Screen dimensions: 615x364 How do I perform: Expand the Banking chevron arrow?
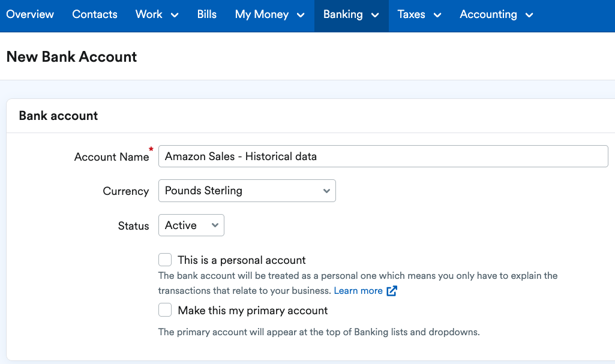(x=376, y=15)
